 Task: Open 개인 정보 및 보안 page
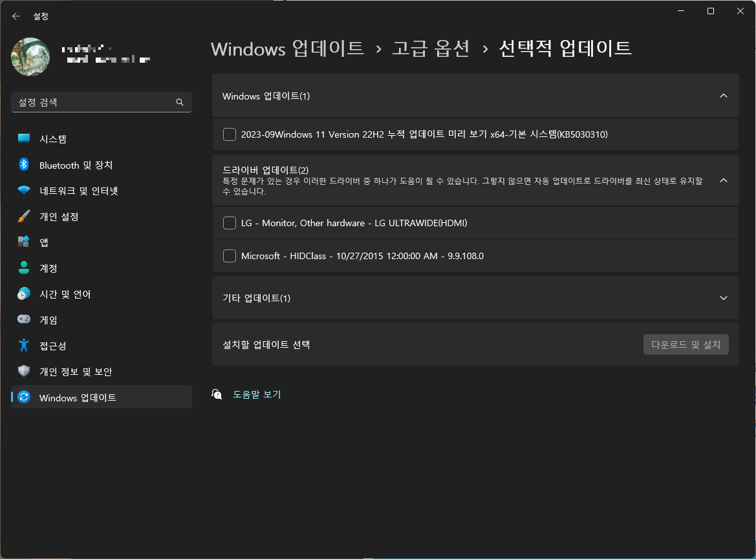(x=102, y=372)
